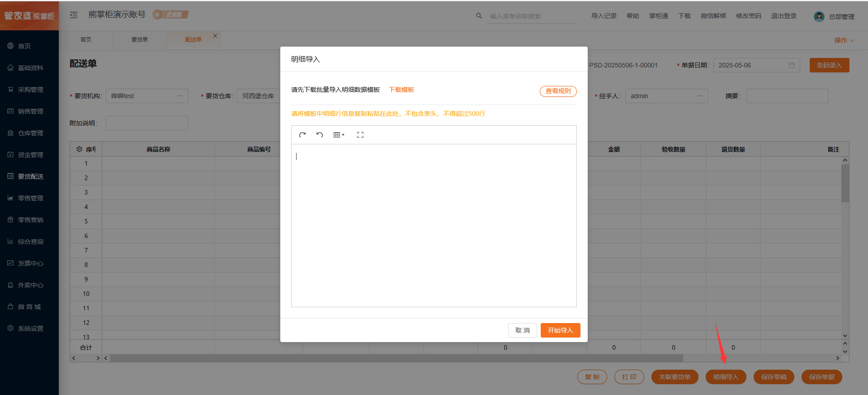Click the user avatar icon

coord(819,17)
